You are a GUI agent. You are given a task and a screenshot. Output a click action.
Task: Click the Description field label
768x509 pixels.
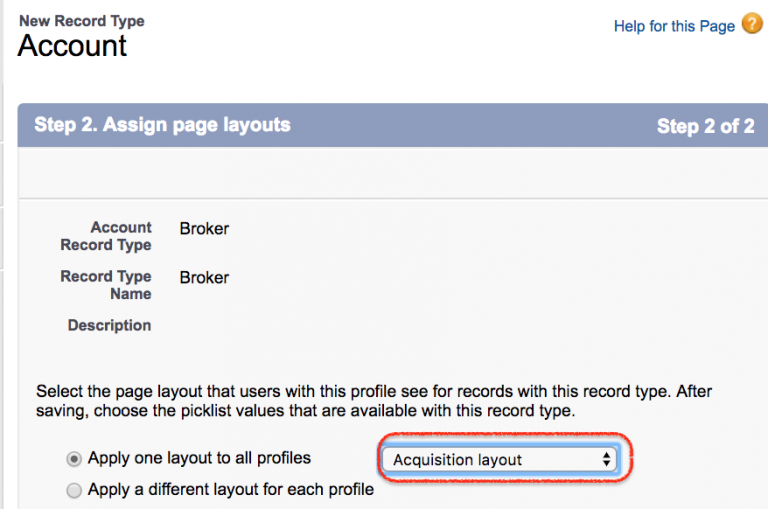coord(109,326)
